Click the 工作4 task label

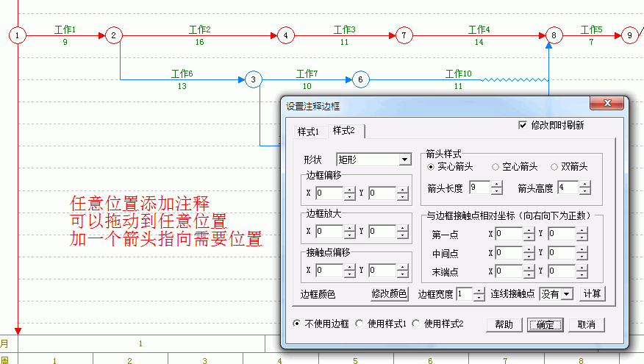pos(479,29)
